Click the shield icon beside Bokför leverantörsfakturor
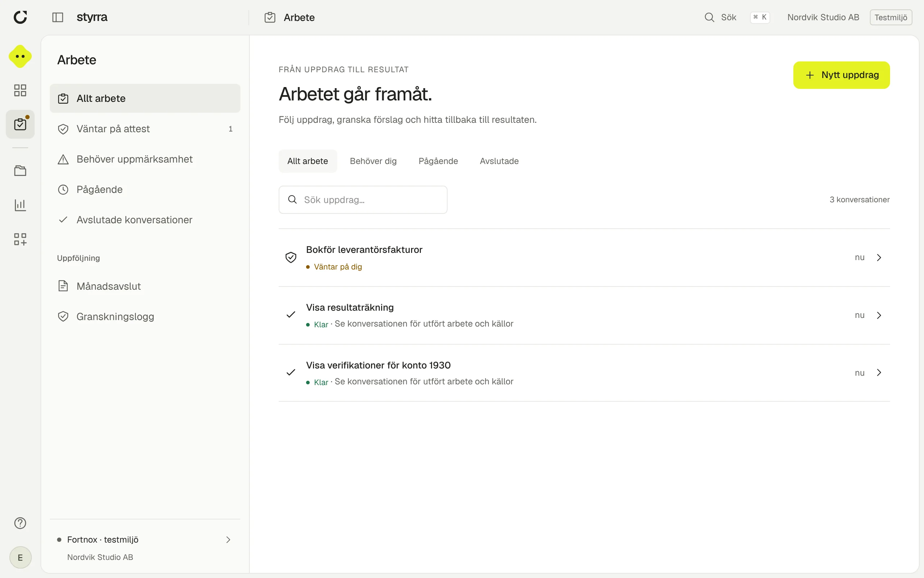The image size is (924, 578). pyautogui.click(x=291, y=257)
